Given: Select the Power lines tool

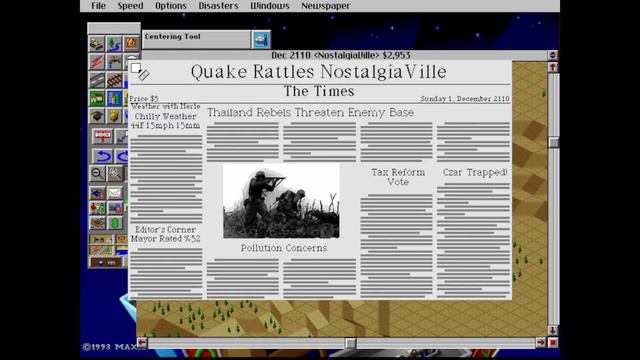Looking at the screenshot, I should pyautogui.click(x=97, y=62).
